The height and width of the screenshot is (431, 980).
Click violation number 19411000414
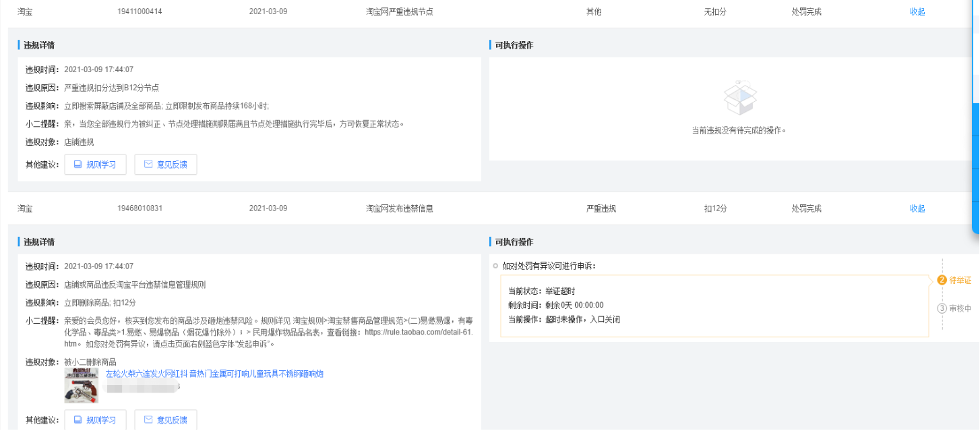[140, 11]
